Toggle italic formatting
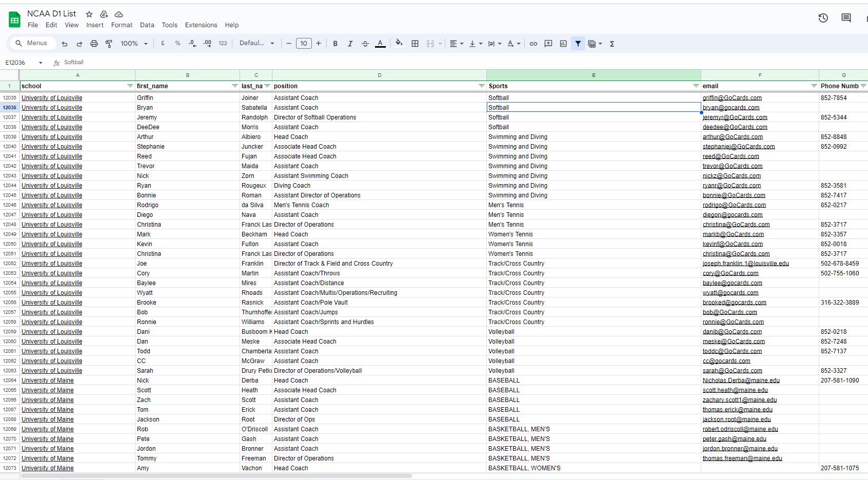This screenshot has height=480, width=868. pos(350,44)
